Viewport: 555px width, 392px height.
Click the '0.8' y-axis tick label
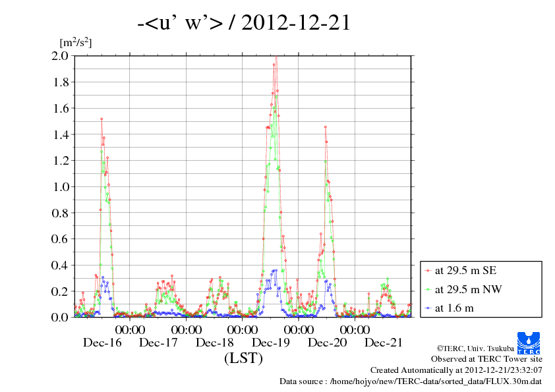(60, 213)
